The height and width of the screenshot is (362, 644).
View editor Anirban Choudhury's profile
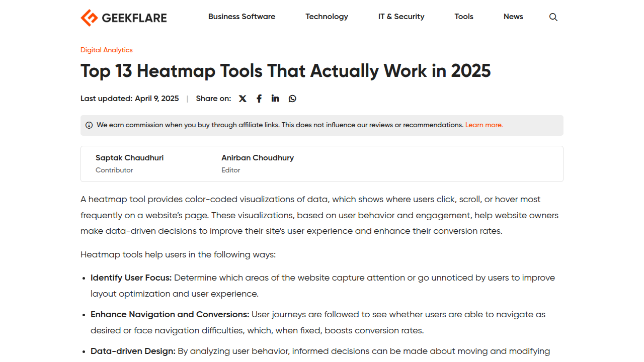click(258, 158)
